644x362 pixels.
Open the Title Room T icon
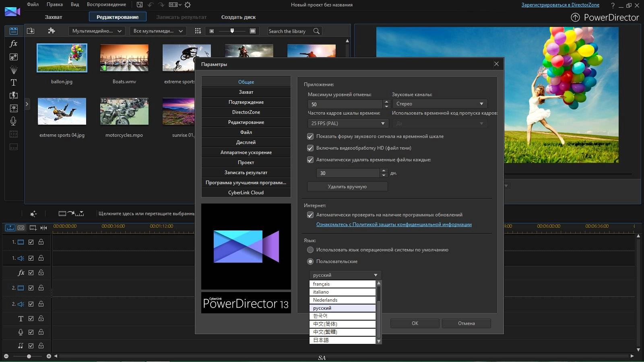pyautogui.click(x=14, y=82)
